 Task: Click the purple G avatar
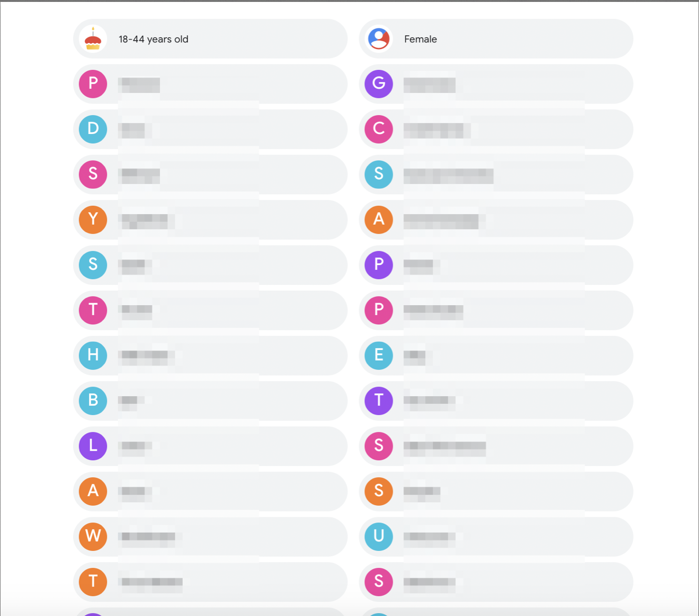pyautogui.click(x=379, y=83)
